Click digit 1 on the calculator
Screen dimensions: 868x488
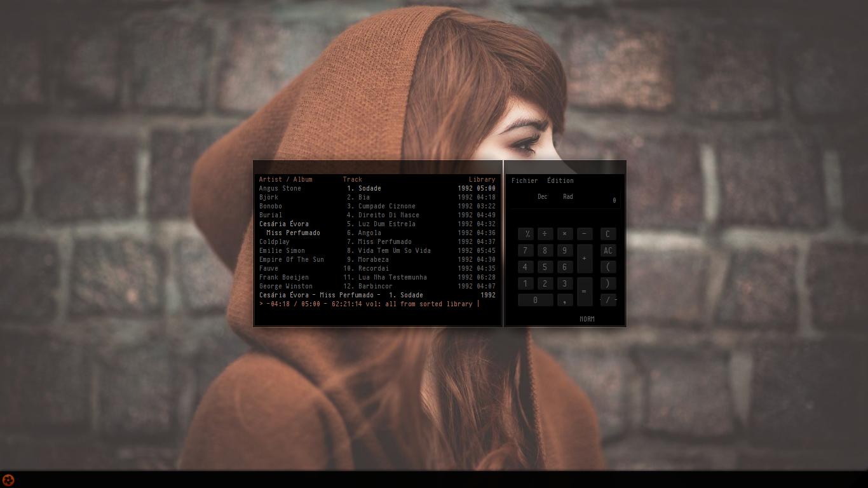click(526, 283)
